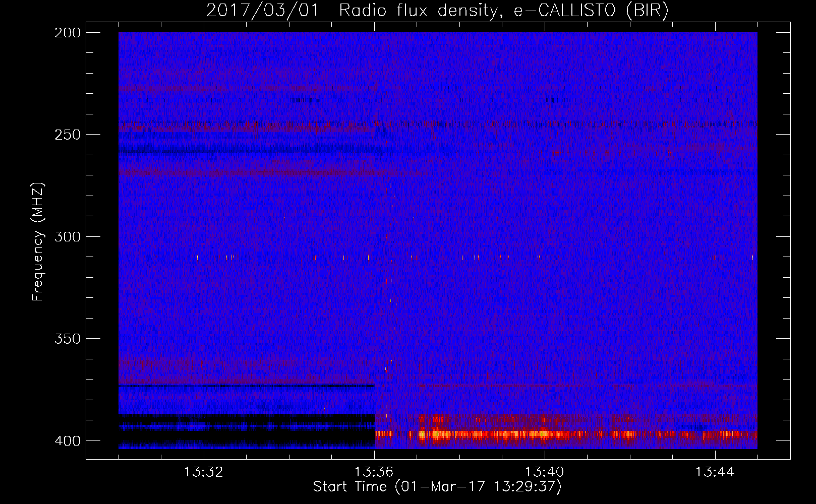Click the 200 frequency tick label
The height and width of the screenshot is (504, 816).
pos(68,33)
